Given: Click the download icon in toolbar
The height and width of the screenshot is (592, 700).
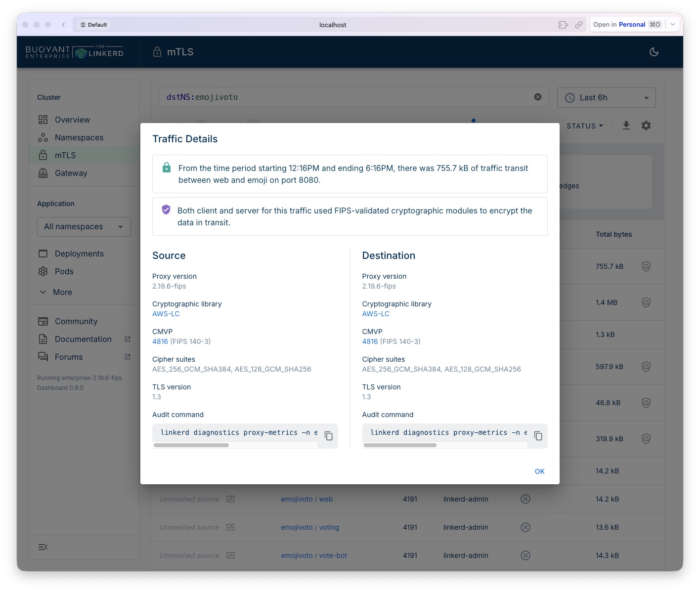Looking at the screenshot, I should [626, 126].
